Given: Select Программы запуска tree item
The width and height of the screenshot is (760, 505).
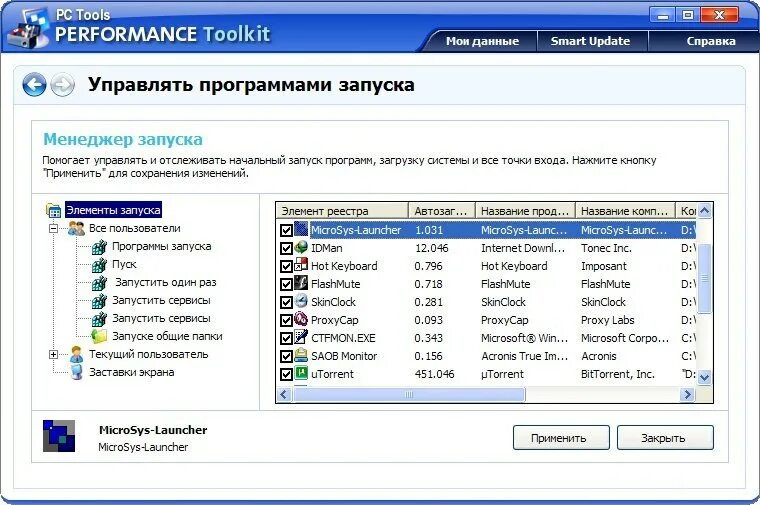Looking at the screenshot, I should tap(161, 246).
